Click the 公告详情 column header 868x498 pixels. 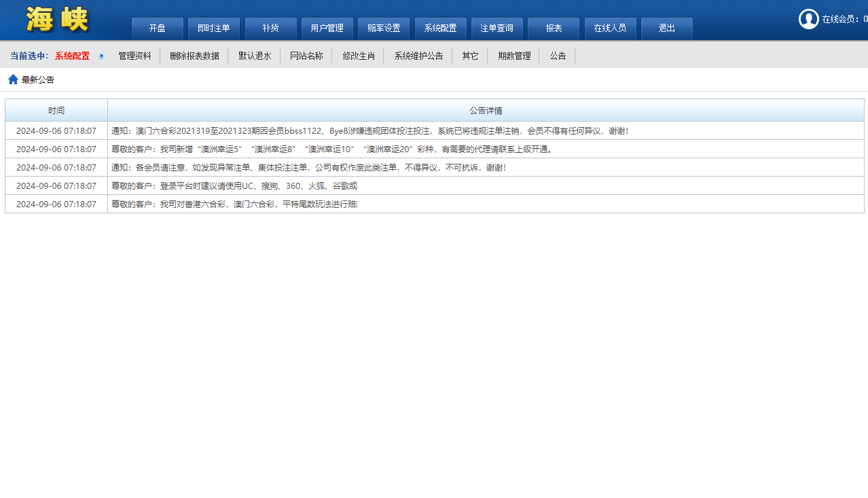point(486,110)
